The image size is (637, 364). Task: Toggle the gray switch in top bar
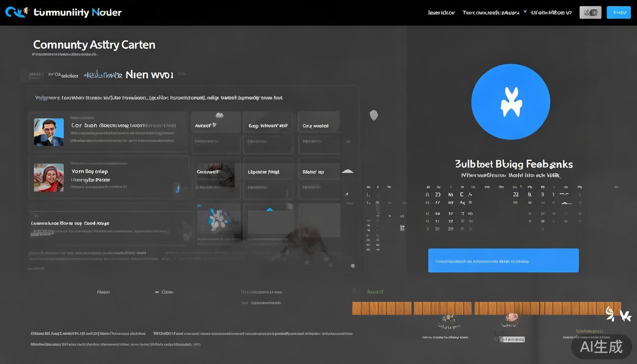590,13
